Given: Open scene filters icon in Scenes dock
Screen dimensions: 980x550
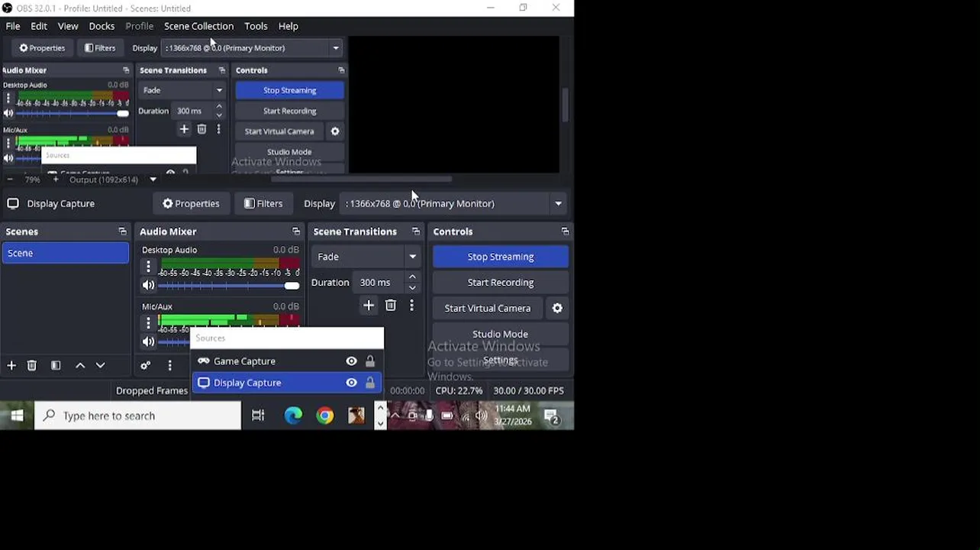Looking at the screenshot, I should [x=56, y=366].
